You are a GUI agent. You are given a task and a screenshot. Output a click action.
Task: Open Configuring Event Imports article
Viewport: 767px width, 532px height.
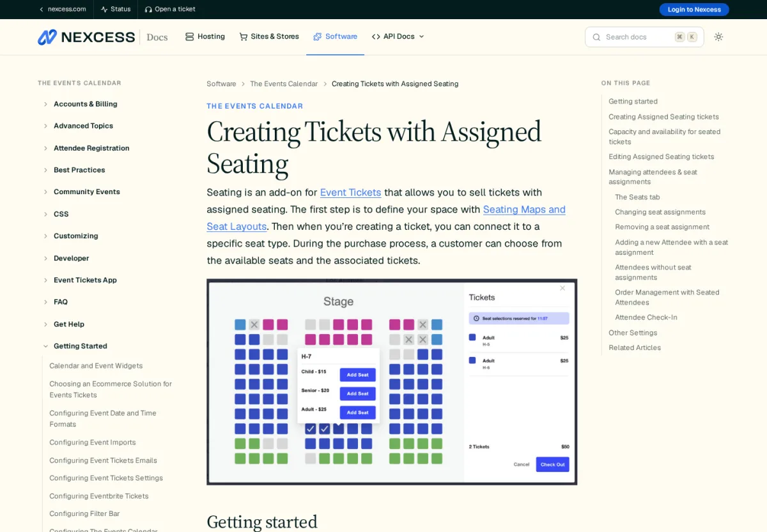pos(93,443)
